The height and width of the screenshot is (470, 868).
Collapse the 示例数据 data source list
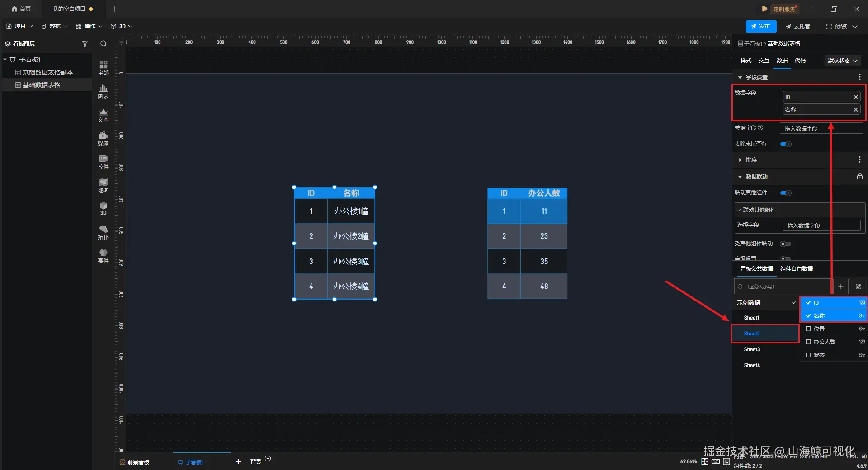(x=793, y=303)
